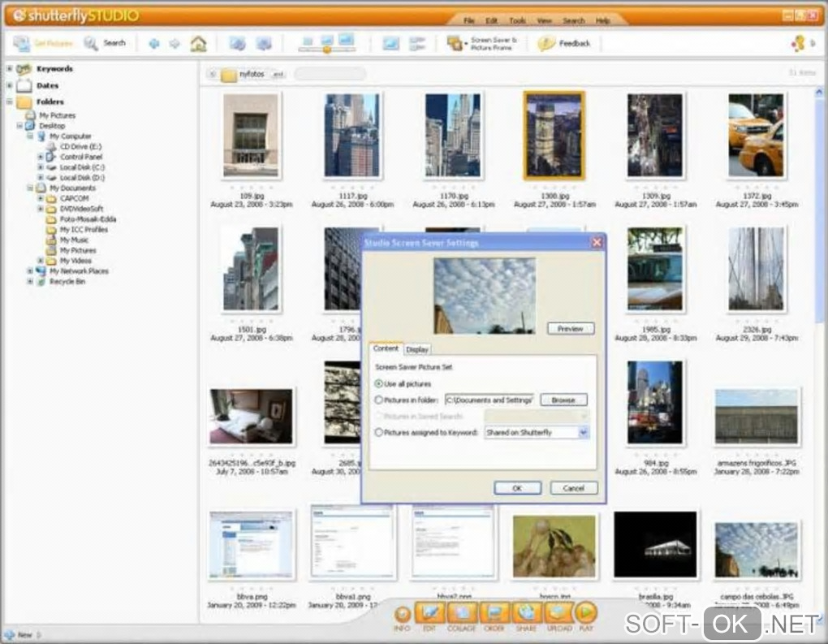Click the INFO button in bottom bar

click(402, 614)
